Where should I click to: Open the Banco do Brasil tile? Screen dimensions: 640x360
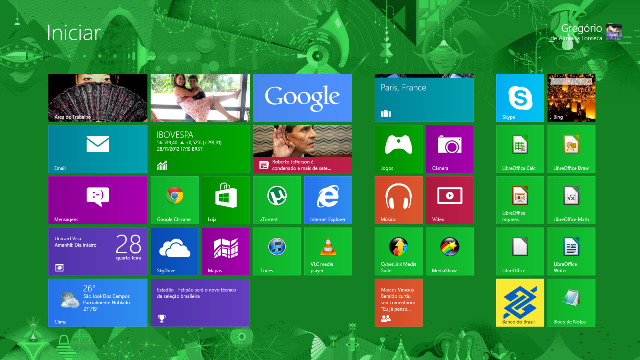click(520, 303)
